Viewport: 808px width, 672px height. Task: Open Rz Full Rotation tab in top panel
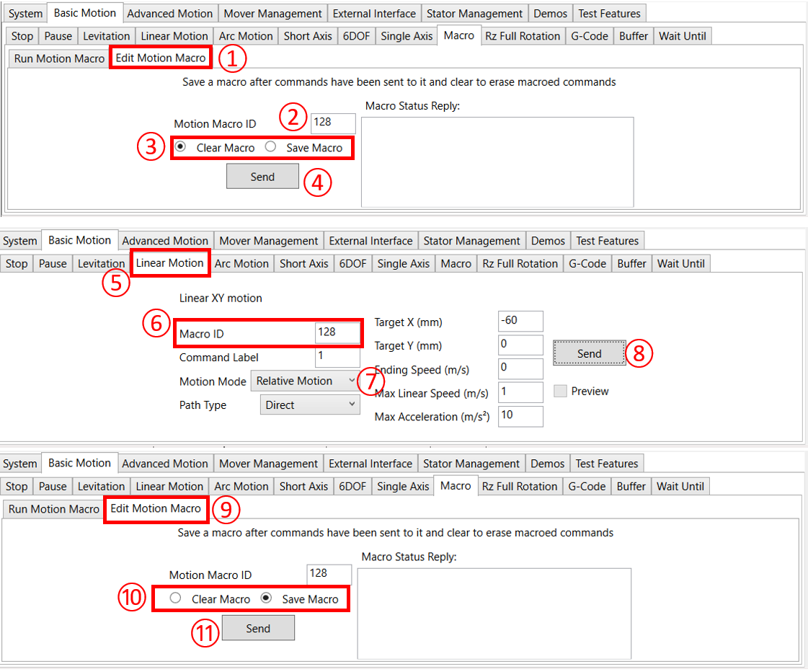coord(522,36)
